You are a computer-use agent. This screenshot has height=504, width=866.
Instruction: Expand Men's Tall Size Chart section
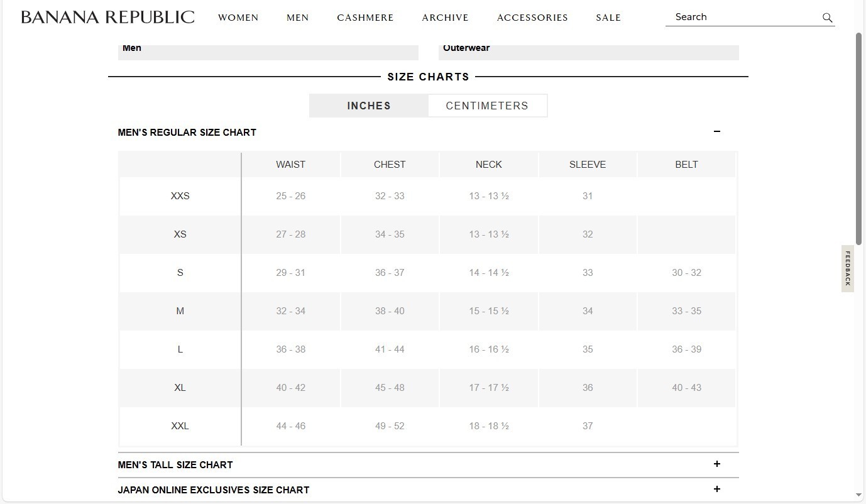point(175,465)
